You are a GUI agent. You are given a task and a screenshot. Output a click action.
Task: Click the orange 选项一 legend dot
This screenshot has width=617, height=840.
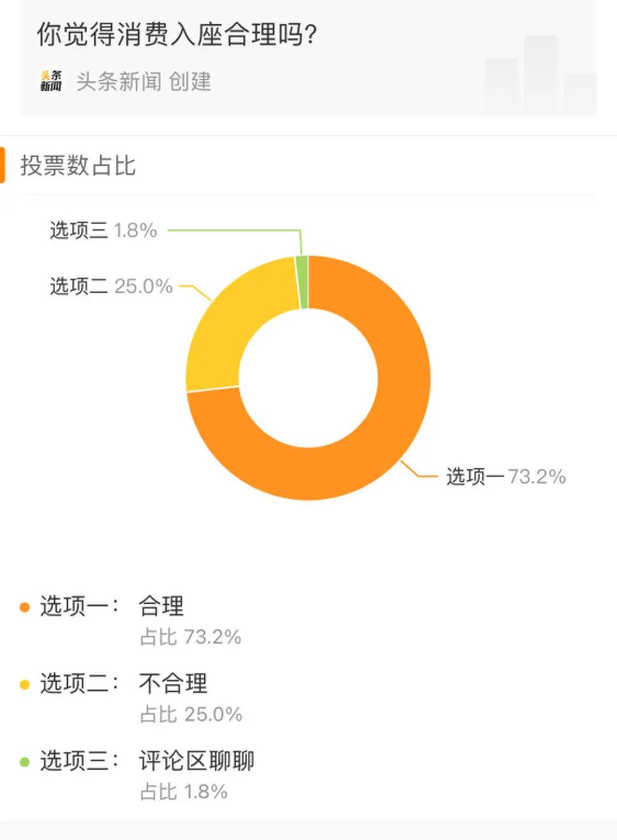pyautogui.click(x=25, y=607)
